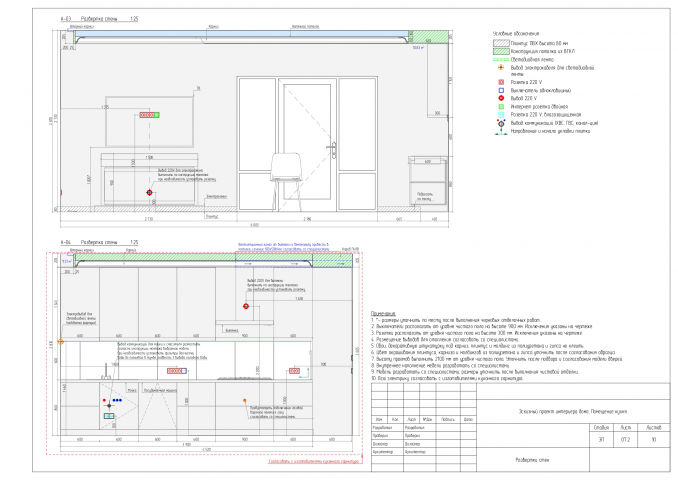Click the 'ЭП' stage value cell
678x480 pixels.
coord(601,439)
